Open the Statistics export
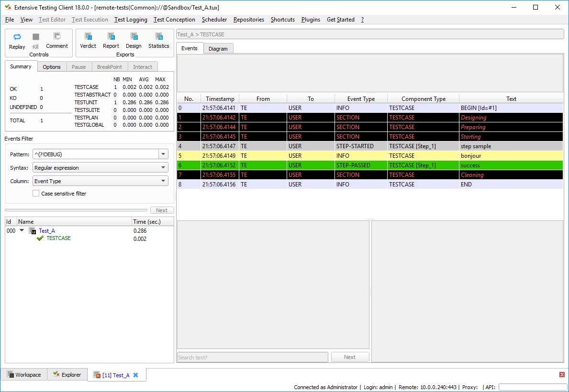This screenshot has width=569, height=392. click(x=159, y=36)
